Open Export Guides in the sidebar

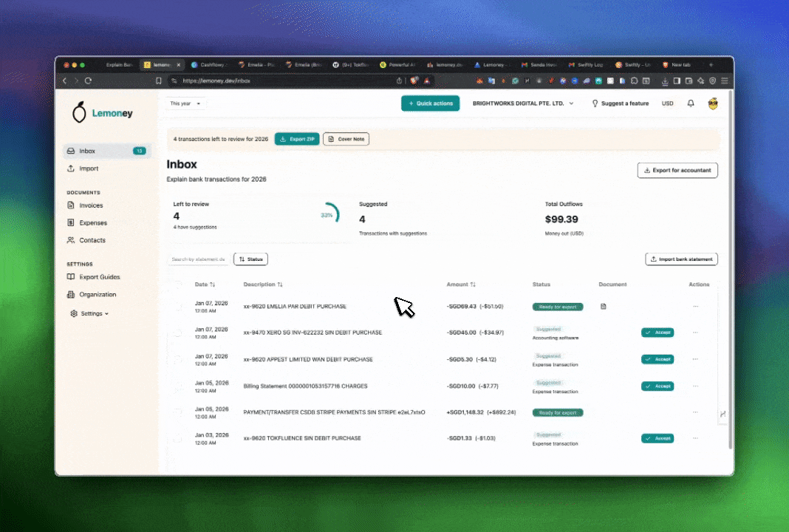(99, 277)
